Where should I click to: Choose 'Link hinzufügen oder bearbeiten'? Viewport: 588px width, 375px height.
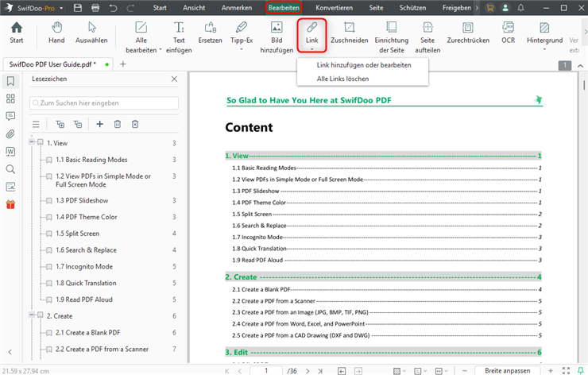point(362,65)
